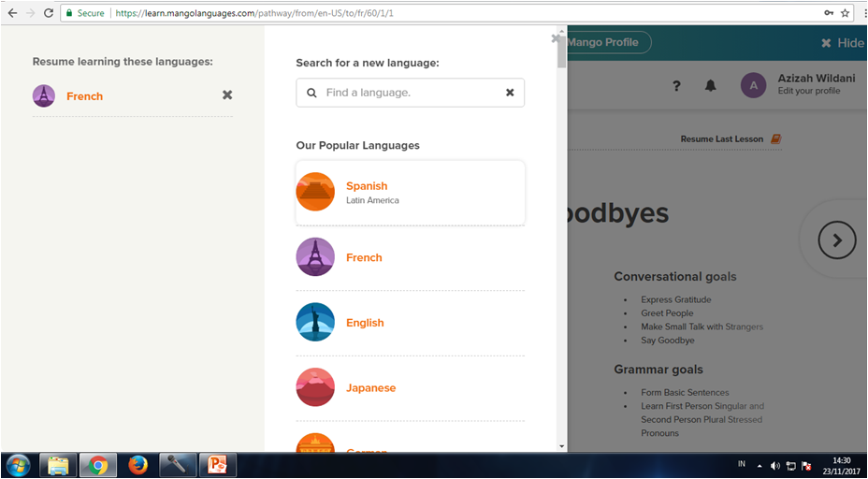Click the Mount Fuji Japanese icon
The width and height of the screenshot is (868, 479).
click(x=315, y=387)
